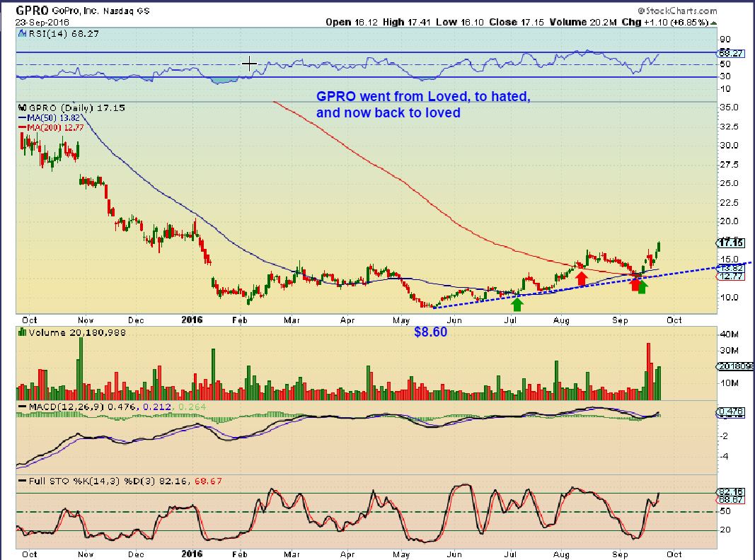The width and height of the screenshot is (755, 560).
Task: Click the 'Chg +1.10 (+6.85%)' header value
Action: [665, 22]
